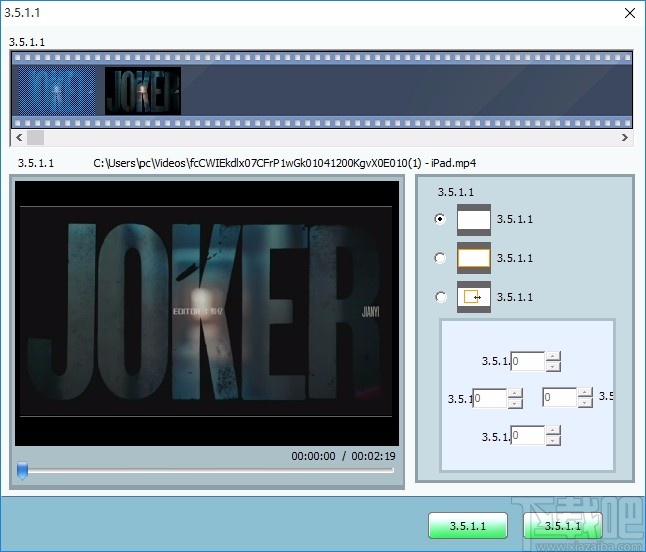Click the left green button at the bottom
The image size is (646, 552).
[x=468, y=526]
